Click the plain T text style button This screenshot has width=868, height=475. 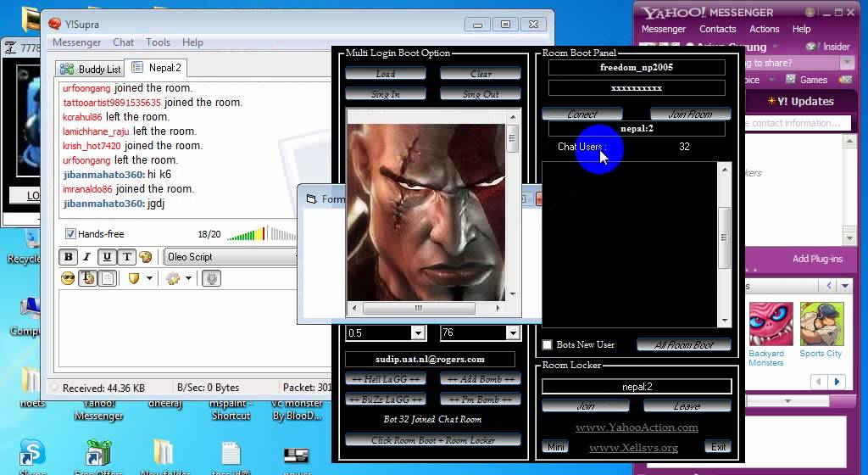click(x=126, y=257)
